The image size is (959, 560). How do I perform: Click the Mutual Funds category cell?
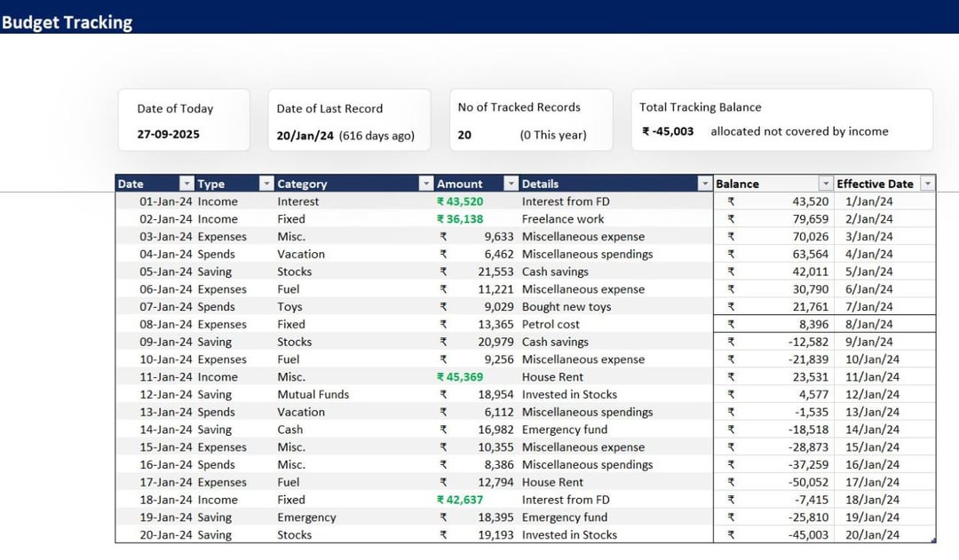tap(313, 395)
